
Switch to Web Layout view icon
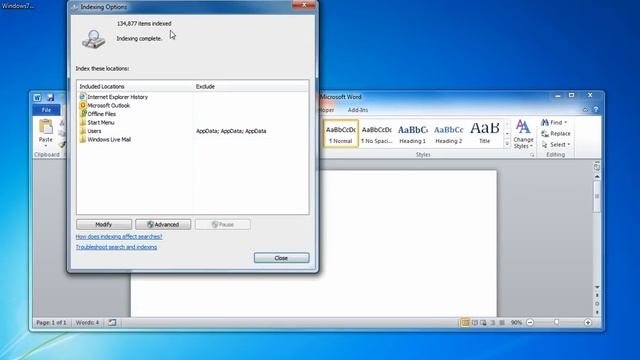click(x=484, y=322)
